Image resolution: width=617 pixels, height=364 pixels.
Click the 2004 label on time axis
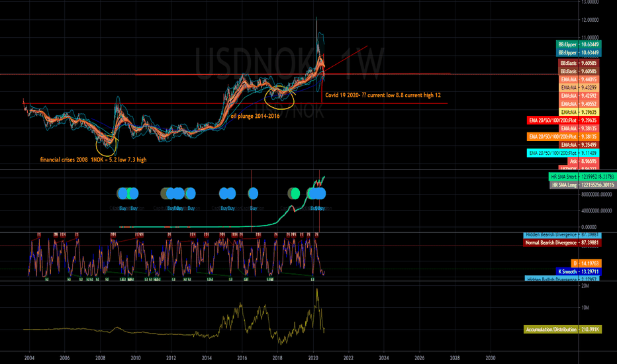pyautogui.click(x=29, y=358)
